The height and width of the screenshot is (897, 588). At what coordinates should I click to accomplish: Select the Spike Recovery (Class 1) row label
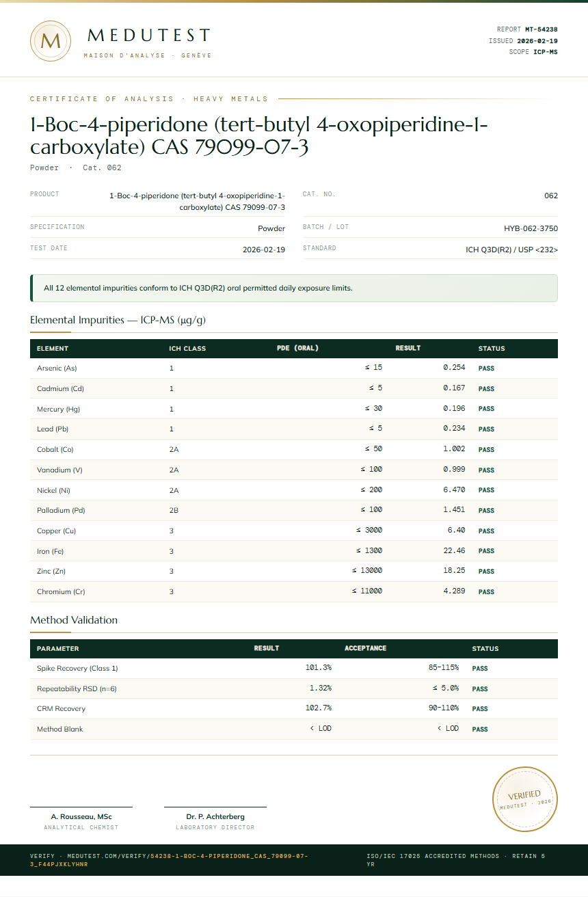pyautogui.click(x=77, y=668)
